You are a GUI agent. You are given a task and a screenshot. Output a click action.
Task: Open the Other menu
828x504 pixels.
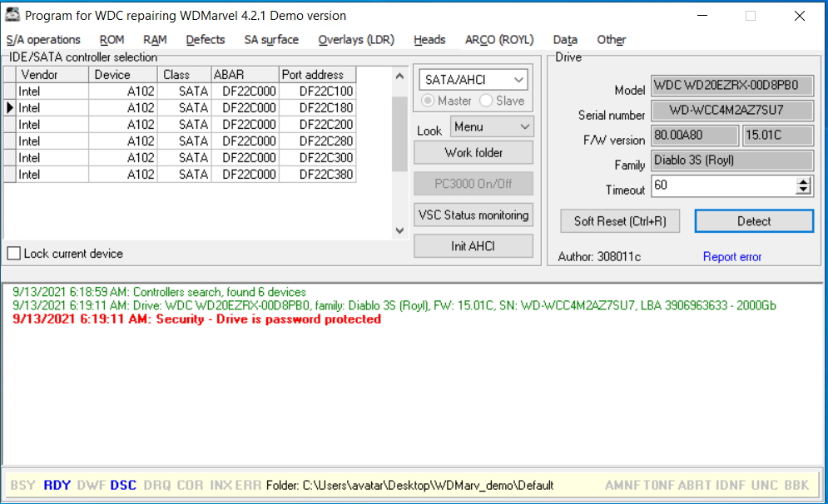click(612, 40)
